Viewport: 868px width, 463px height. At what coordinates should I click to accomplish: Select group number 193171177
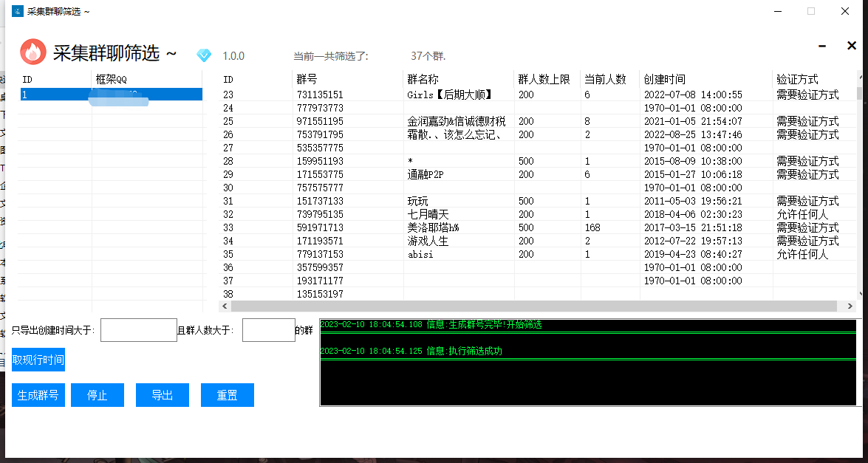pos(320,281)
